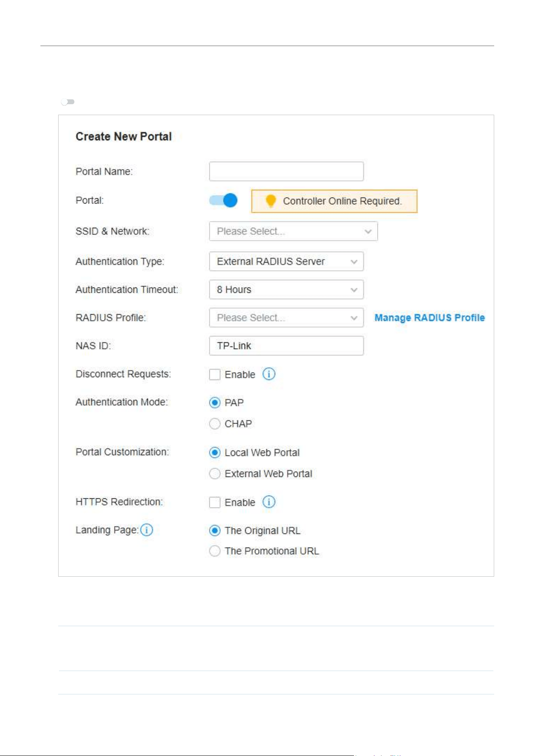Enable the HTTPS Redirection checkbox
This screenshot has width=535, height=756.
(215, 502)
